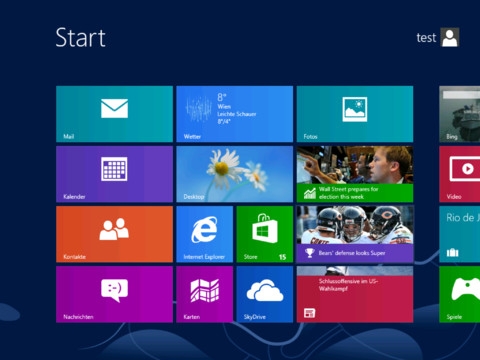
Task: Open the SkyDrive cloud tile
Action: point(265,294)
